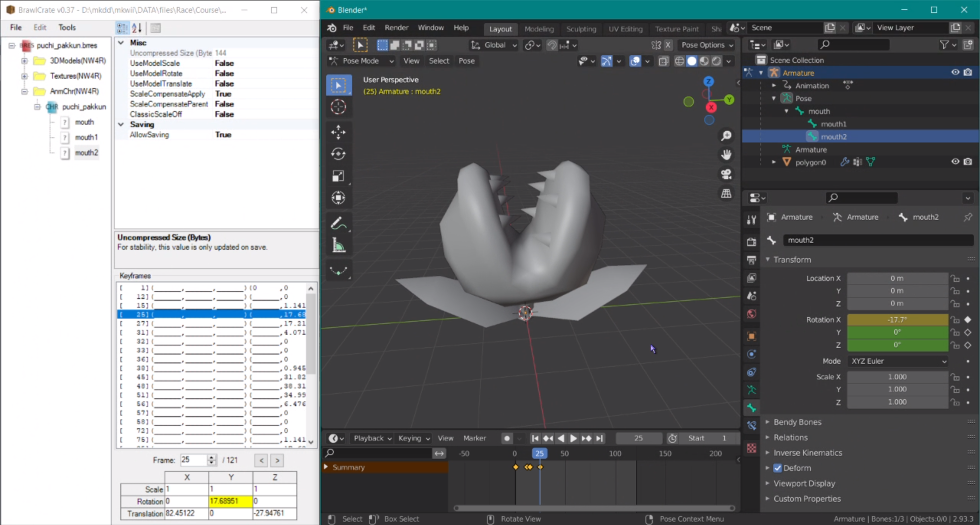Click the Rotation X value field

point(897,320)
